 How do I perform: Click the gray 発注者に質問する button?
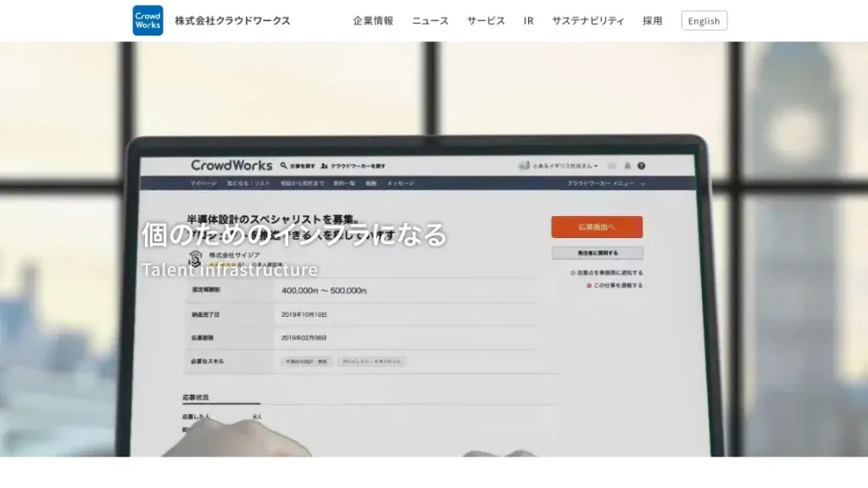click(597, 252)
